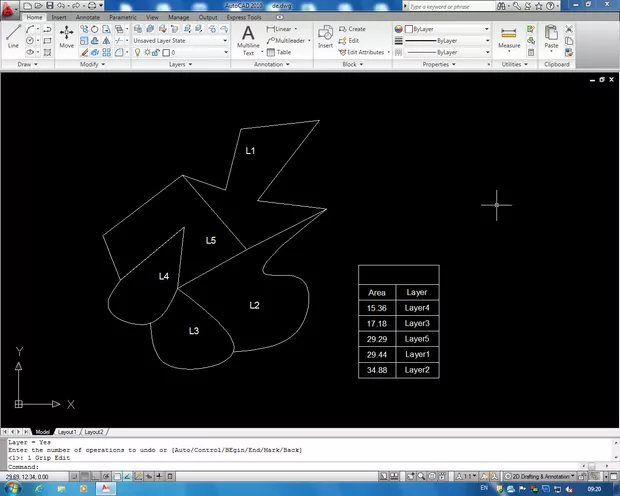
Task: Open the Insert block tool
Action: tap(325, 37)
